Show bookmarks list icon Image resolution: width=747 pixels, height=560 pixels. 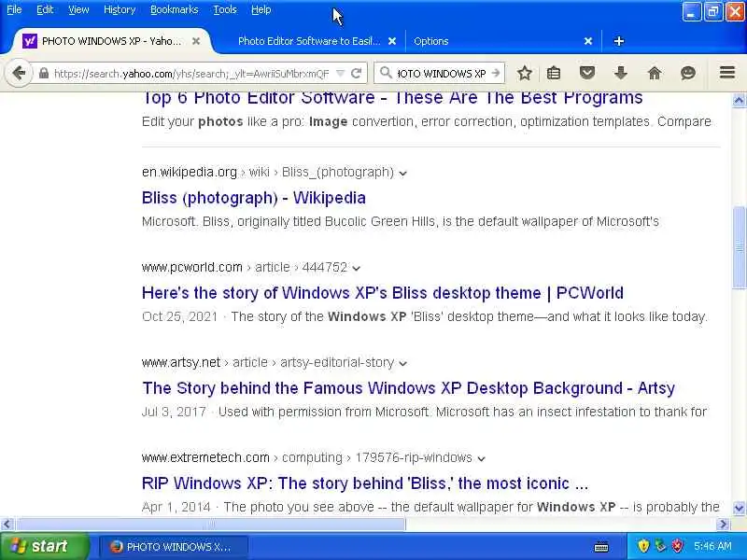pyautogui.click(x=554, y=73)
